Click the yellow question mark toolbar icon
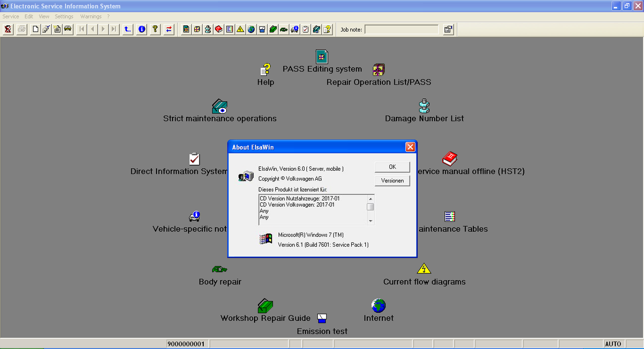 155,29
